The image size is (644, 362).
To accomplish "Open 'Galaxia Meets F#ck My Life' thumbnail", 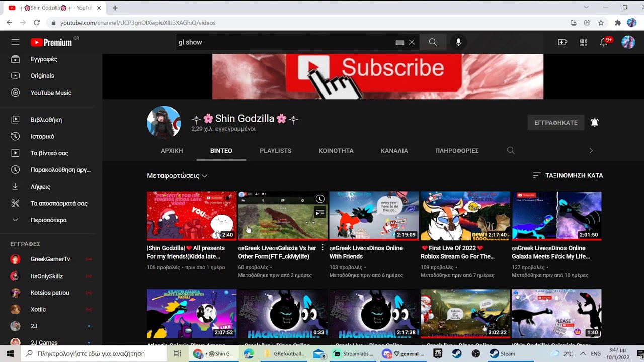I will tap(556, 215).
